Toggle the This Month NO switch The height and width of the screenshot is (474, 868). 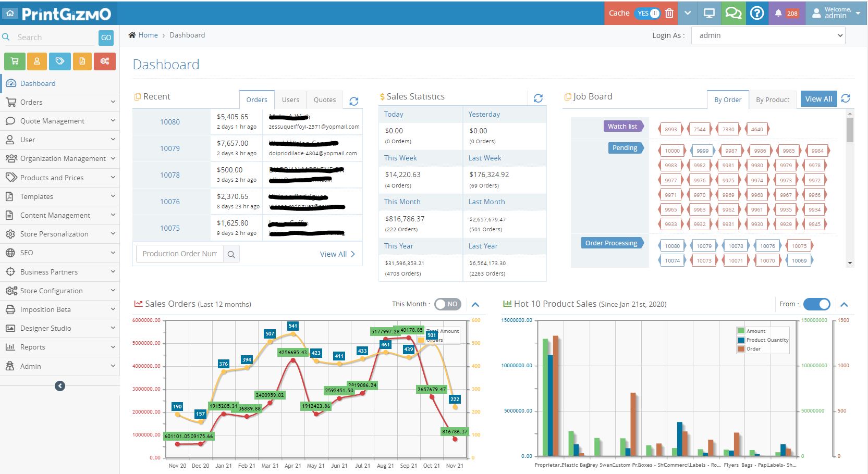[x=448, y=304]
